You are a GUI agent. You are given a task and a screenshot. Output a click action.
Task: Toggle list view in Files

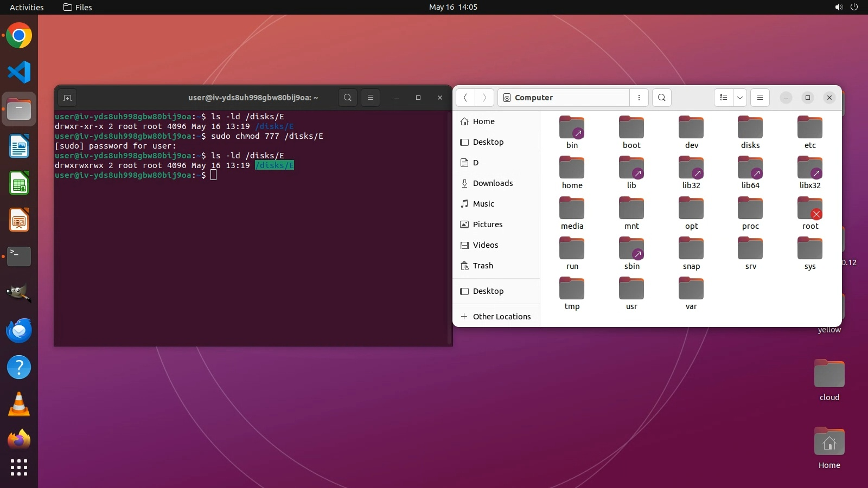coord(723,98)
